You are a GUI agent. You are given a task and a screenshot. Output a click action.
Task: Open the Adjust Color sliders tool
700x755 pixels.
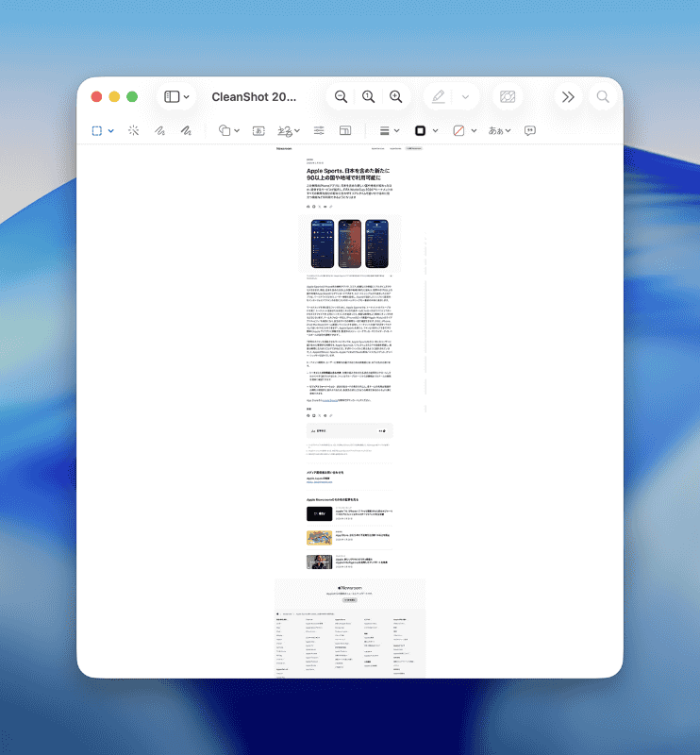click(x=319, y=130)
